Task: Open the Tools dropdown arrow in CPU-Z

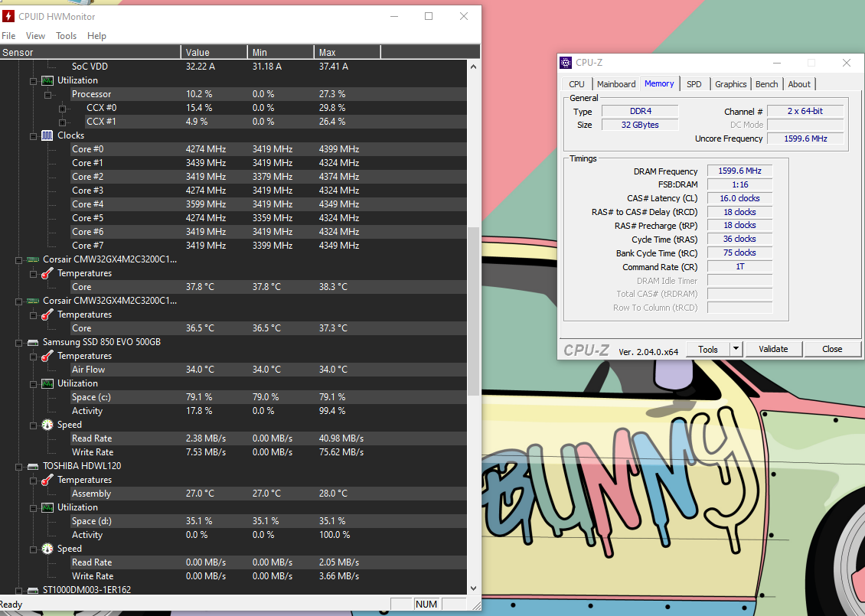Action: (x=736, y=348)
